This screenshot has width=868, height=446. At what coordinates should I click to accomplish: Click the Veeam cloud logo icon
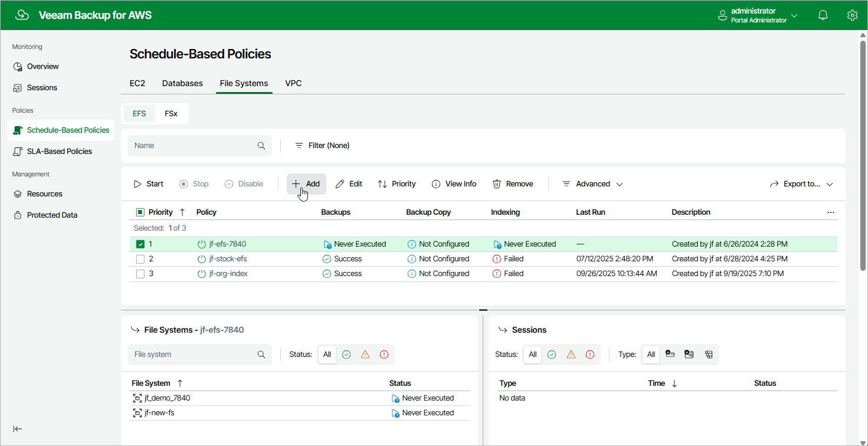22,15
